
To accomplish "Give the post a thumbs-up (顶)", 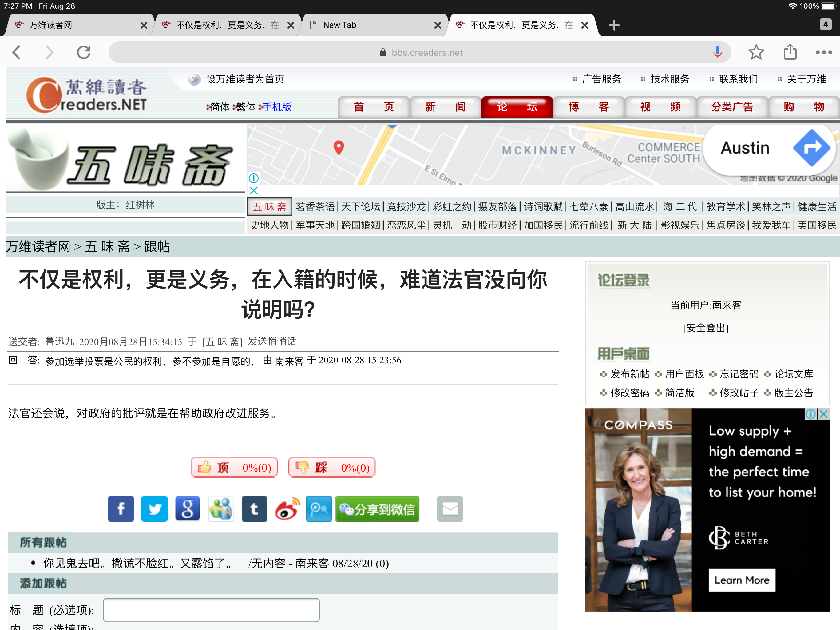I will 234,467.
